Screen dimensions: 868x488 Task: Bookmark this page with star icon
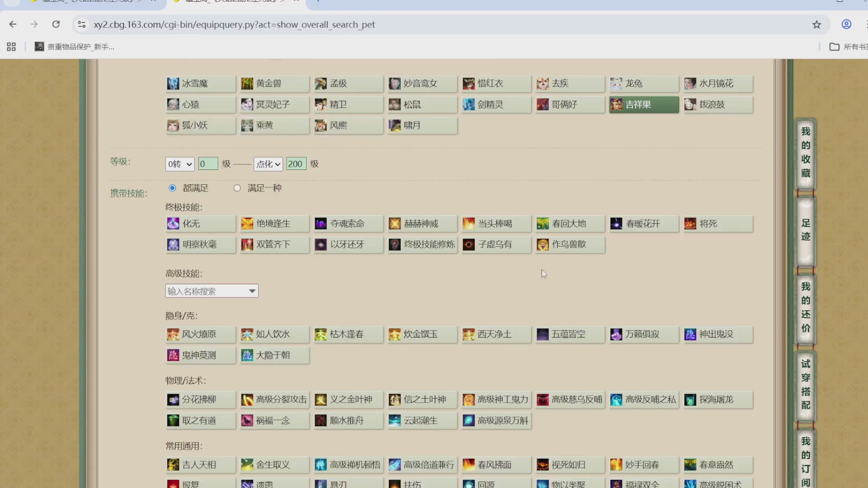(816, 24)
